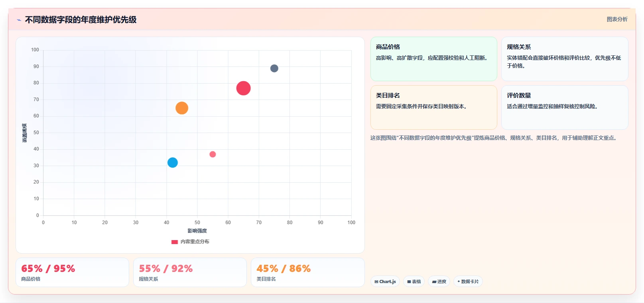Screen dimensions: 644x303
Task: Click the chart summary sentence below the cards
Action: (494, 138)
